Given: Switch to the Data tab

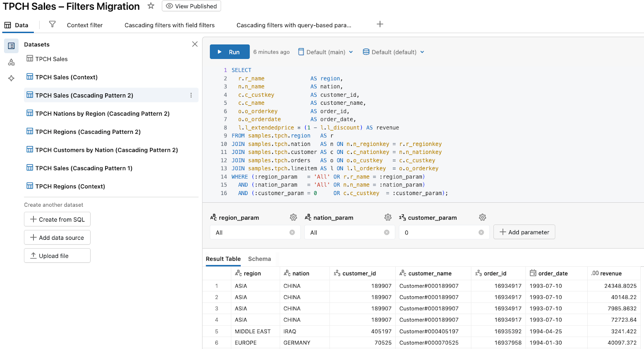Looking at the screenshot, I should (17, 25).
